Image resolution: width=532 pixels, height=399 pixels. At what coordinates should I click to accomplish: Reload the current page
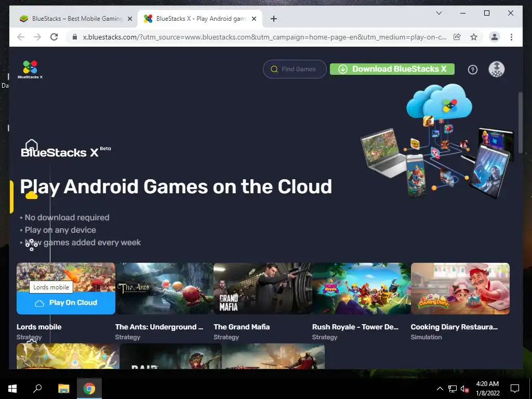click(54, 37)
